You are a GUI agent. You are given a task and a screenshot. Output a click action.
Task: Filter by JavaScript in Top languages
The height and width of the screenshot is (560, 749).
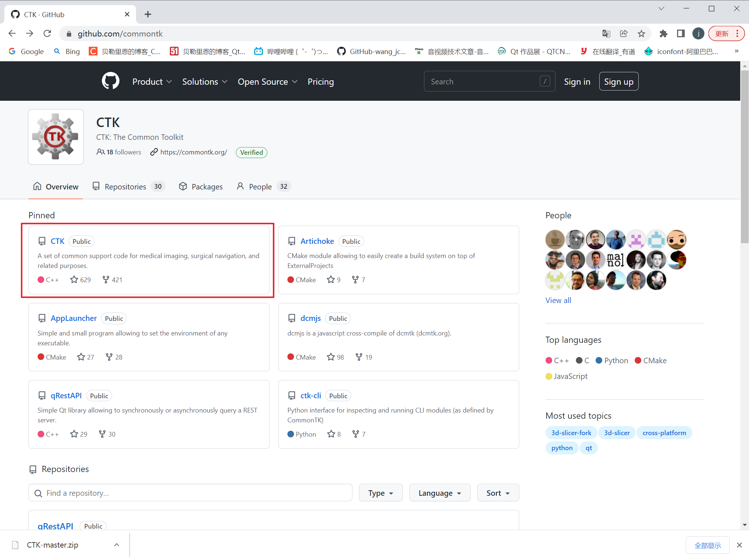tap(566, 376)
